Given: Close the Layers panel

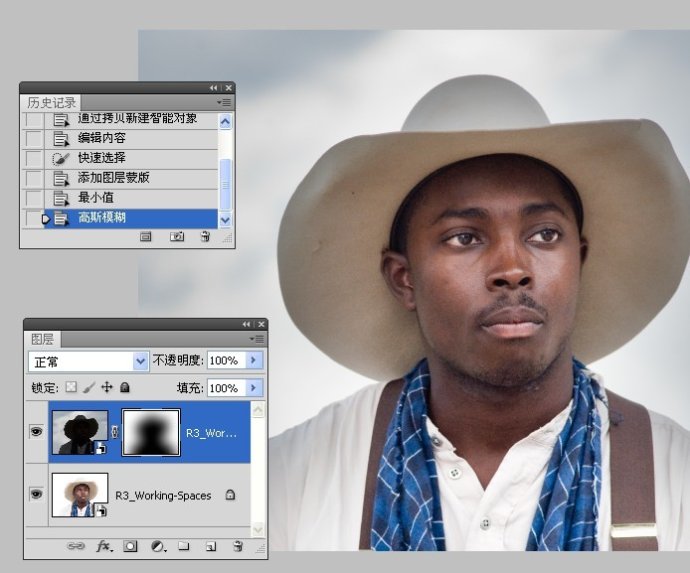Looking at the screenshot, I should (x=261, y=324).
